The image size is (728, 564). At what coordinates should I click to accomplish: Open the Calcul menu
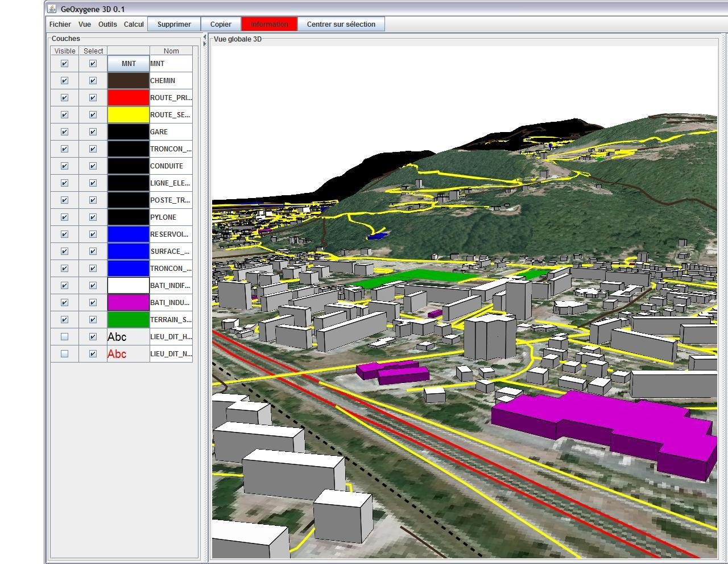134,24
